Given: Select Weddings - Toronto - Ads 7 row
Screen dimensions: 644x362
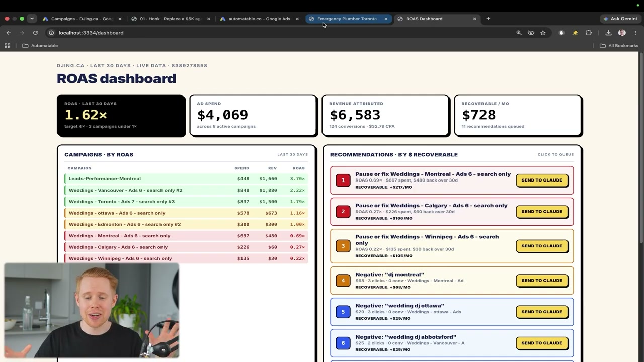Looking at the screenshot, I should [187, 202].
